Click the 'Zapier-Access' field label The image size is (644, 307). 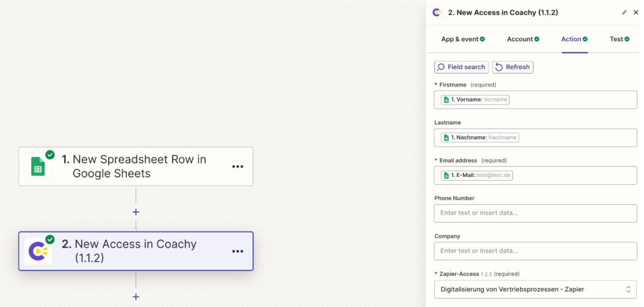459,274
